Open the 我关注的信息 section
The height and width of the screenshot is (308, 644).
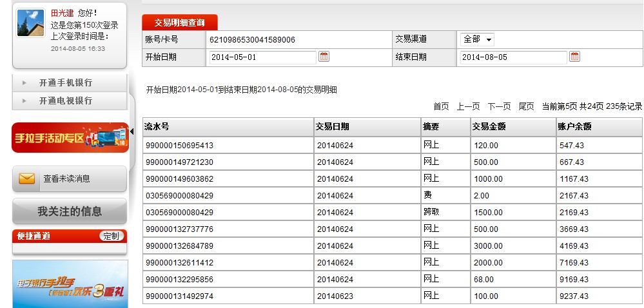70,211
